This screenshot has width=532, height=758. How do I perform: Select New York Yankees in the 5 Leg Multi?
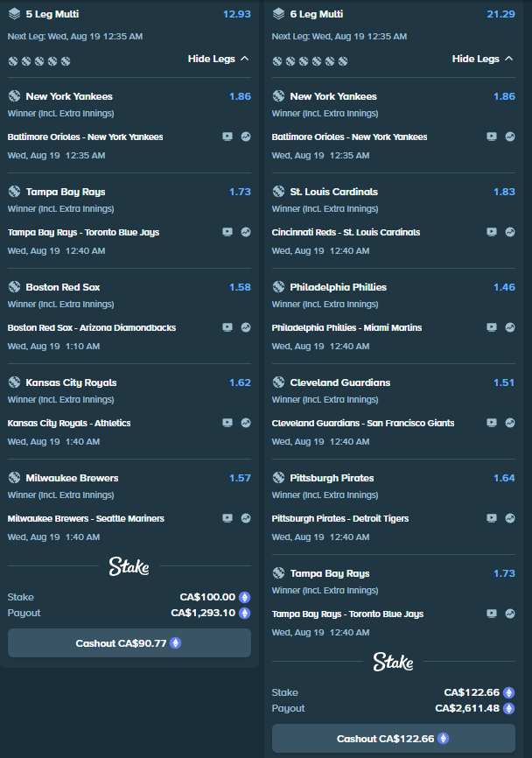click(x=69, y=96)
